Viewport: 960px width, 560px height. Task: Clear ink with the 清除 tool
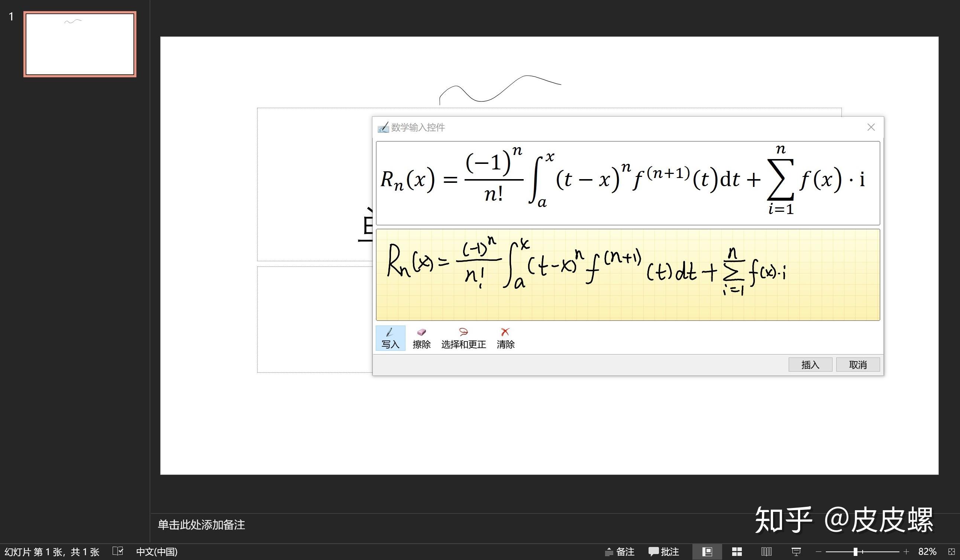point(505,338)
